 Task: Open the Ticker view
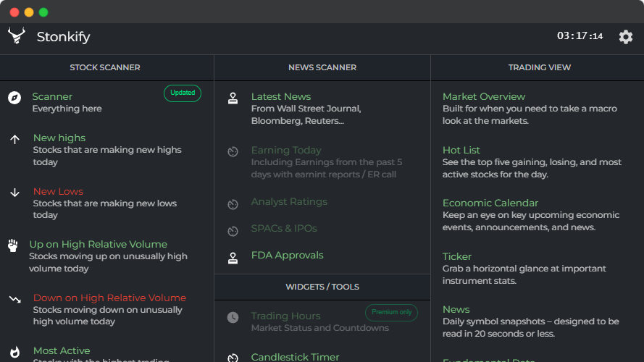(456, 256)
